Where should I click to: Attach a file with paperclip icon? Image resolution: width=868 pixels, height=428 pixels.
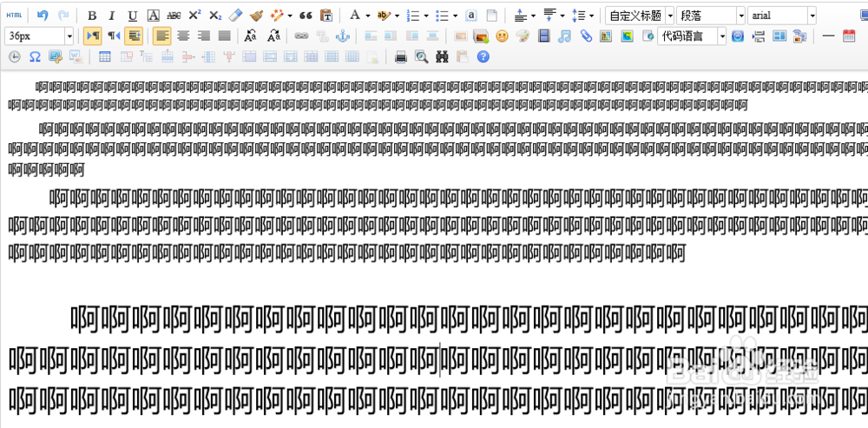(x=586, y=36)
